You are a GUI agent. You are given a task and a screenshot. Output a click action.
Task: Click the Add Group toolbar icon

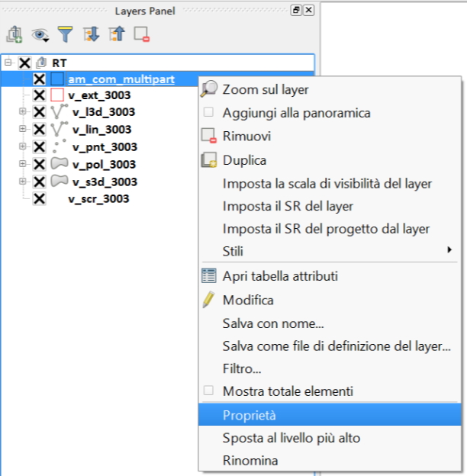coord(14,34)
